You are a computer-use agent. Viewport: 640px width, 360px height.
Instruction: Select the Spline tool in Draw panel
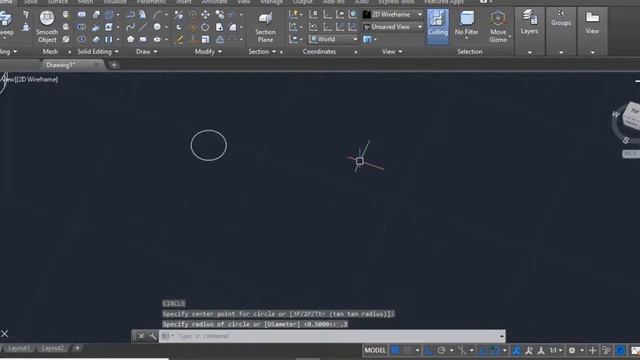[131, 27]
